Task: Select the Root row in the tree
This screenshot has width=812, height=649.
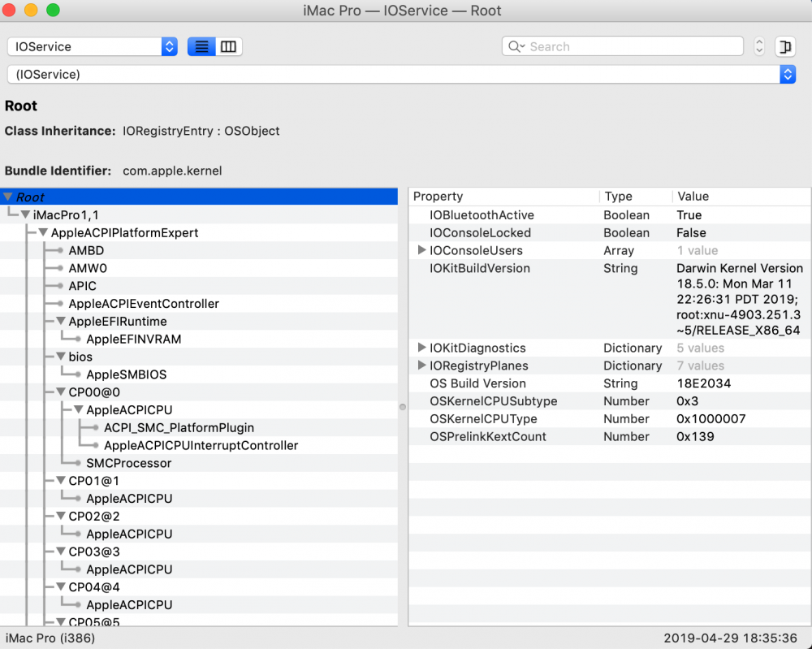Action: click(x=199, y=197)
